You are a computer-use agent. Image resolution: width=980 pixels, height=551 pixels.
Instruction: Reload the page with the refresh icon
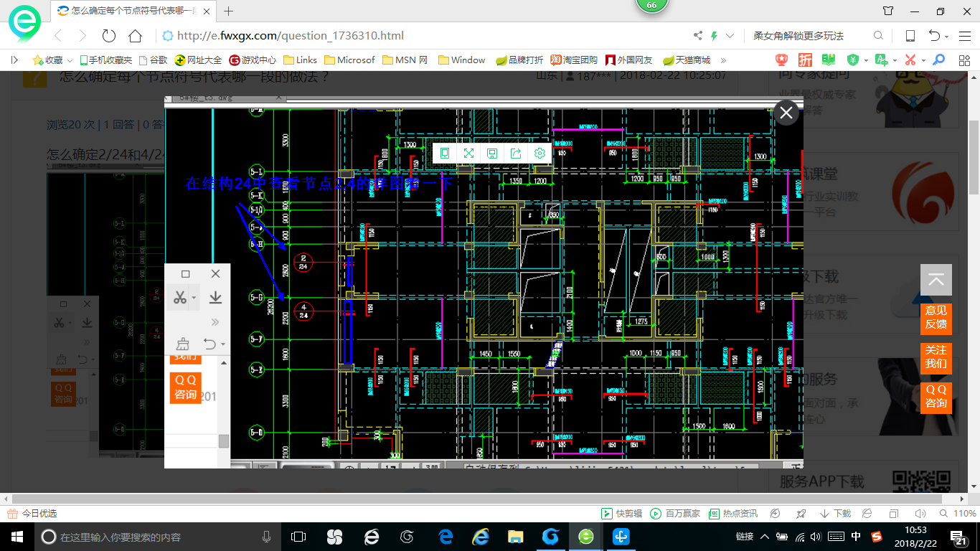[x=109, y=36]
